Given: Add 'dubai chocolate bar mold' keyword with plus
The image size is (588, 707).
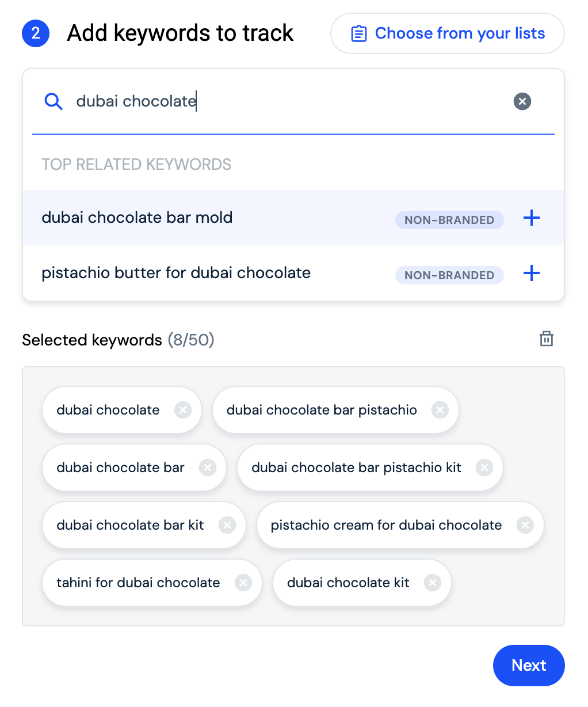Looking at the screenshot, I should pyautogui.click(x=532, y=218).
